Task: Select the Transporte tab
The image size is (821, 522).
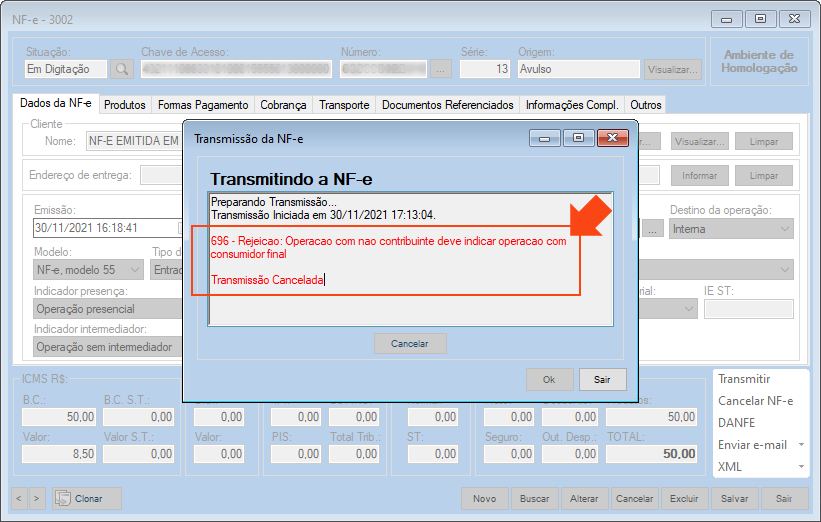Action: tap(344, 105)
